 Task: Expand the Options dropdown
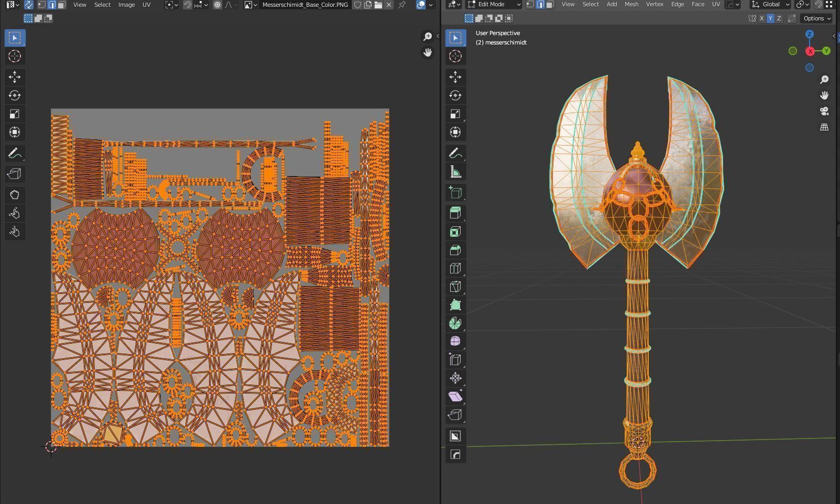point(817,18)
